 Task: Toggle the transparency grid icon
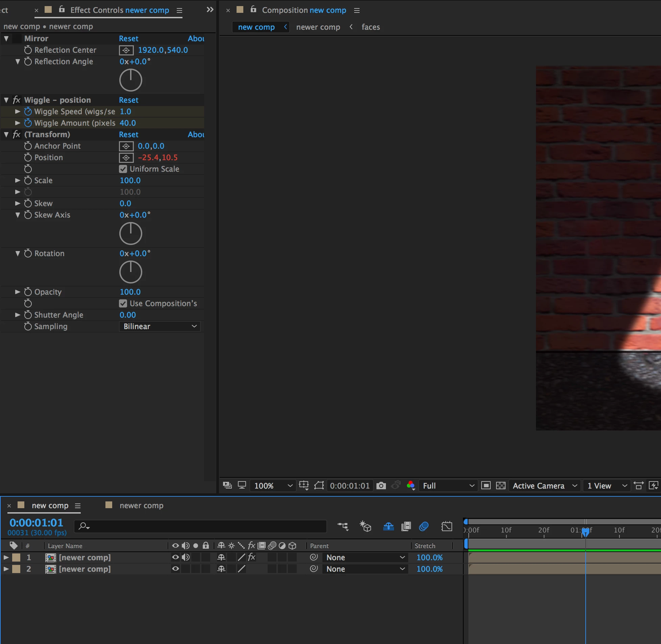500,486
